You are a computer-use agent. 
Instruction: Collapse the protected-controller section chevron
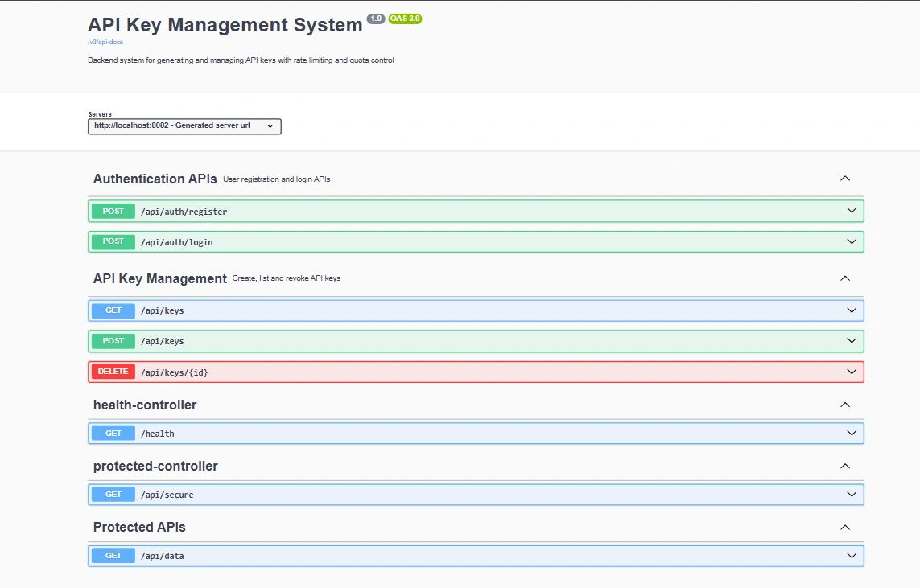pyautogui.click(x=845, y=466)
